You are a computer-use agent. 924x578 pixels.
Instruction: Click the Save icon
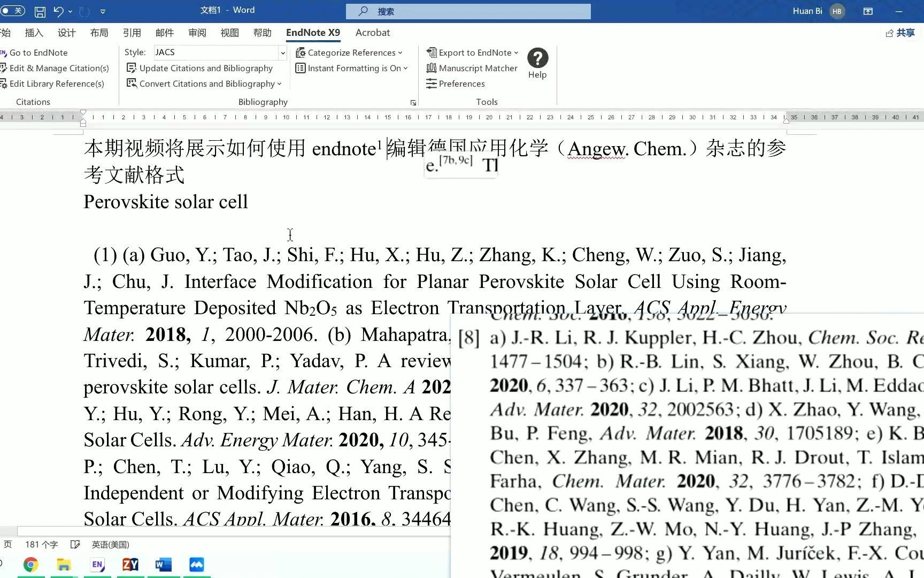[x=40, y=11]
